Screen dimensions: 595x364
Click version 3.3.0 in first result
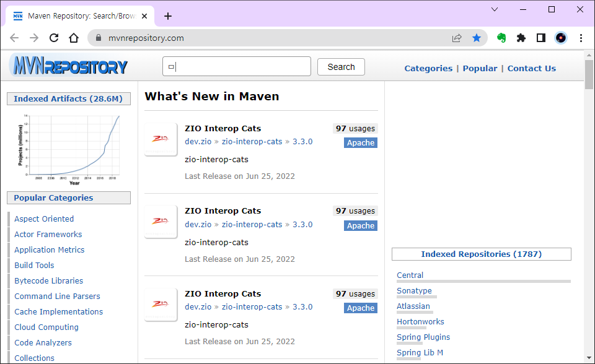click(x=302, y=141)
